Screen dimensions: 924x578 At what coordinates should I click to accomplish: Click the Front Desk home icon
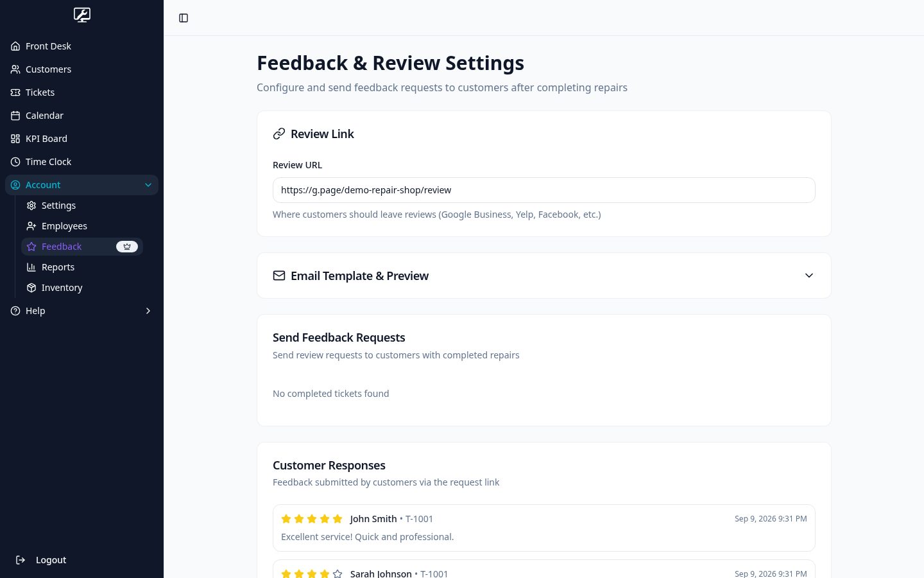15,46
